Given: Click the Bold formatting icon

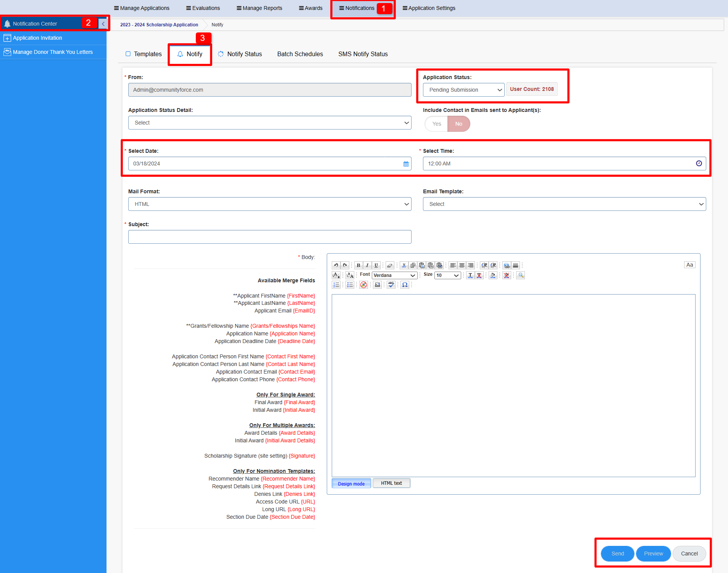Looking at the screenshot, I should pos(358,265).
